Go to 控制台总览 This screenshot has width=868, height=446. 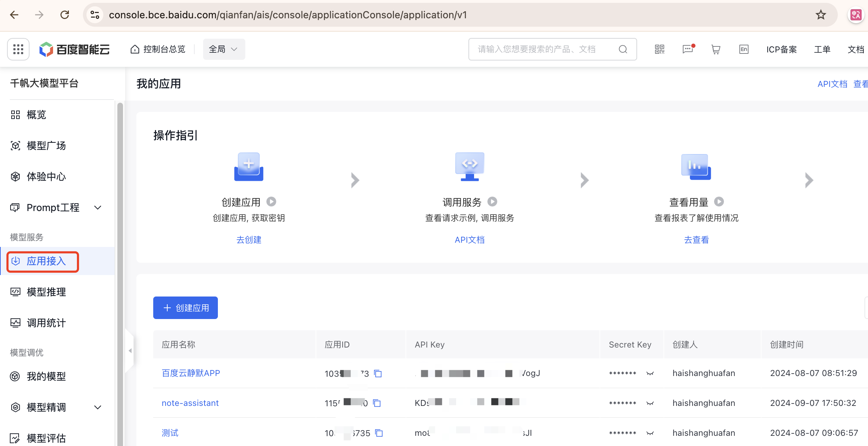158,49
